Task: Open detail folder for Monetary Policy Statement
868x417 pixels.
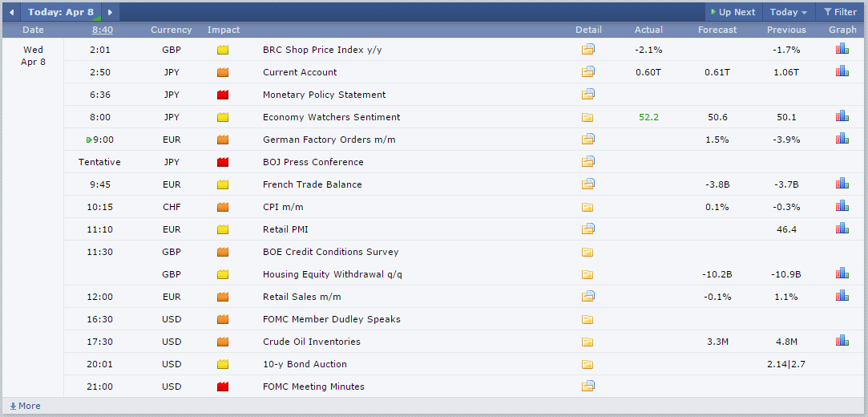Action: pyautogui.click(x=588, y=95)
